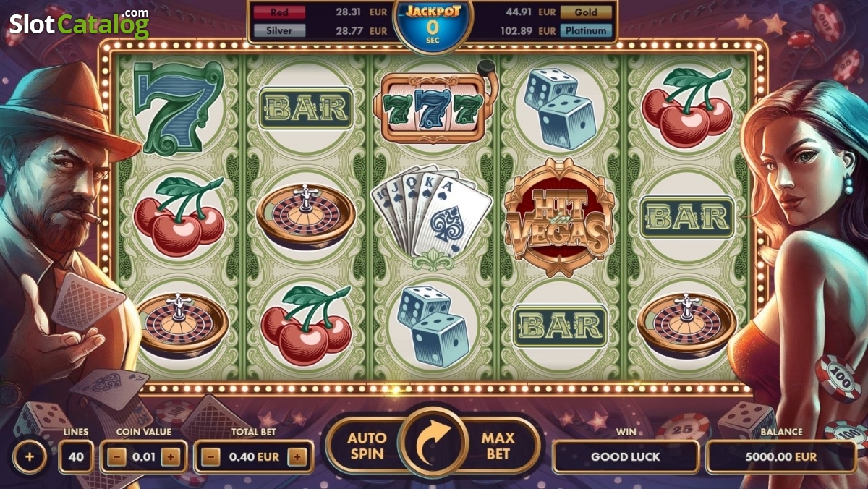This screenshot has height=489, width=868.
Task: Click the Hit in Vegas scatter symbol
Action: click(558, 218)
